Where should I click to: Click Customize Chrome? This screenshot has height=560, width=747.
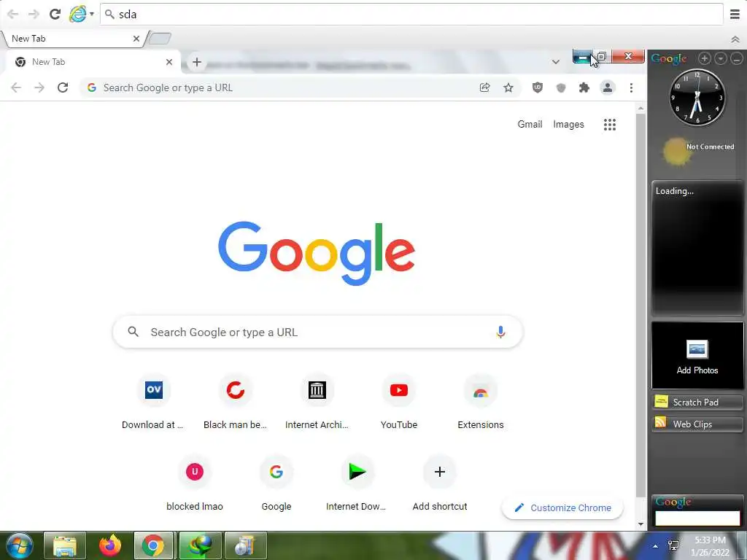(562, 507)
